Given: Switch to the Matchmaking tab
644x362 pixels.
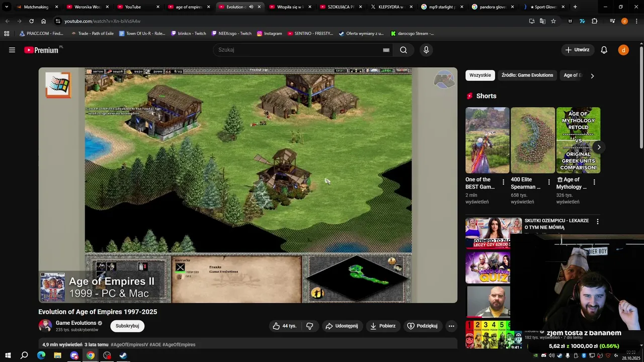Looking at the screenshot, I should coord(36,7).
